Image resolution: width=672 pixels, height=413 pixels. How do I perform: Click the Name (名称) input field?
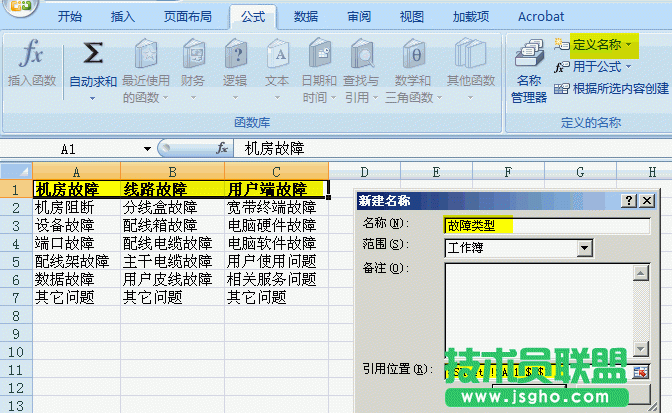coord(547,225)
